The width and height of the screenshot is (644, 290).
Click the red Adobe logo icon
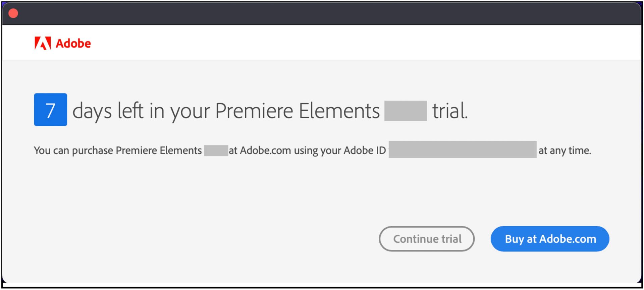pos(43,43)
